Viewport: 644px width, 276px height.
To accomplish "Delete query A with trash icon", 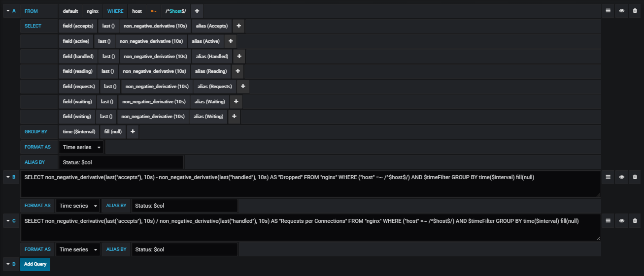I will click(x=635, y=11).
